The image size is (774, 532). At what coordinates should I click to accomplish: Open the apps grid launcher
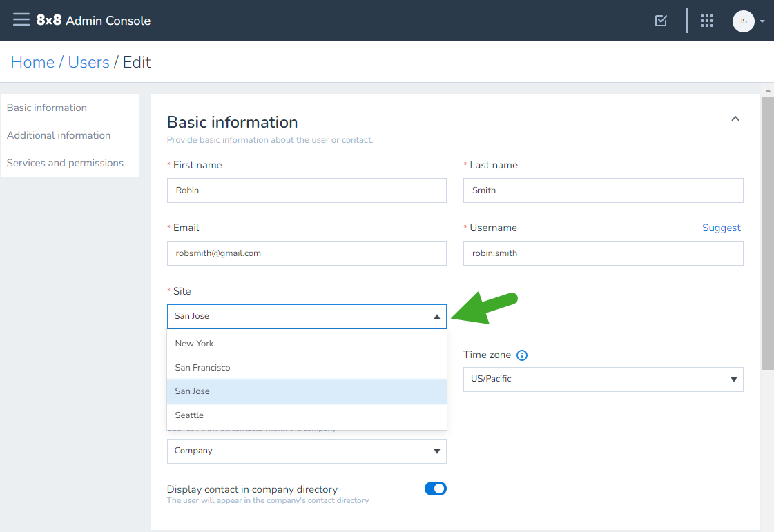(x=707, y=21)
